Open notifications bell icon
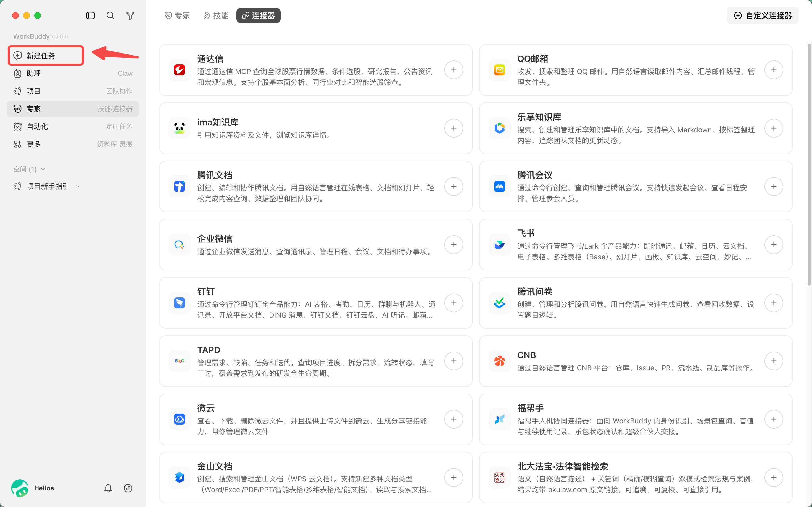 coord(108,488)
